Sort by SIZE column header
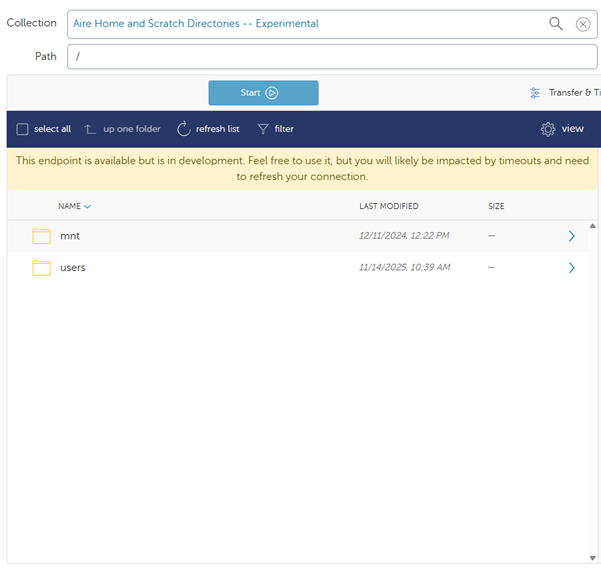Image resolution: width=601 pixels, height=571 pixels. pos(496,207)
